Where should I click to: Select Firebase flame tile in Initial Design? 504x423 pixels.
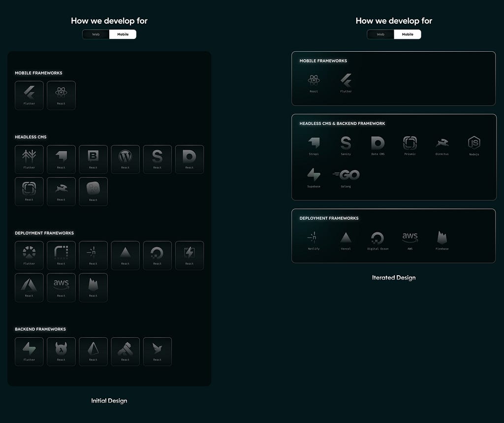coord(93,288)
